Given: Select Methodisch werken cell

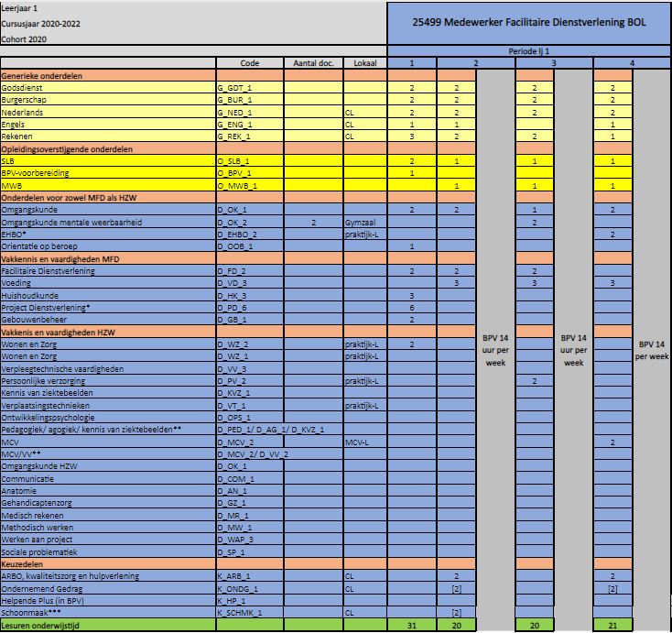Looking at the screenshot, I should [108, 528].
